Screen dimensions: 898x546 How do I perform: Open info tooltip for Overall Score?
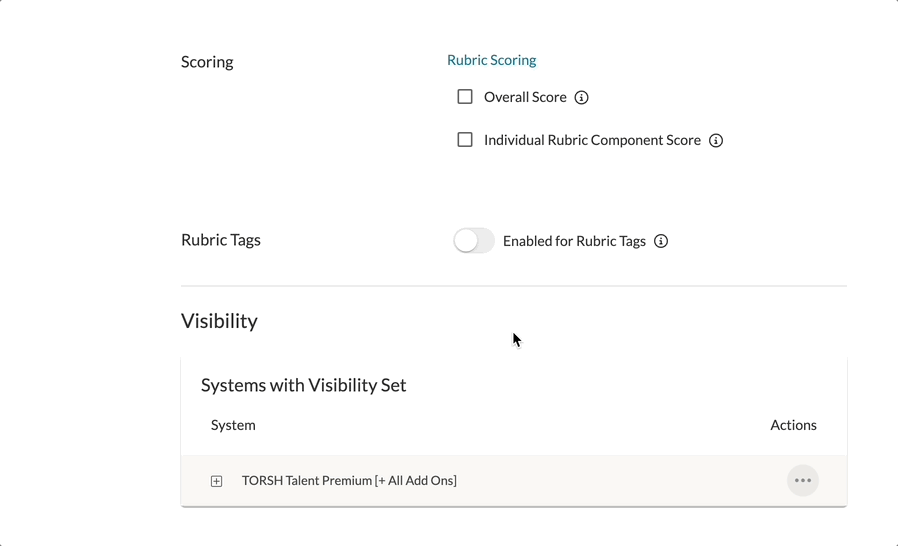click(x=581, y=97)
